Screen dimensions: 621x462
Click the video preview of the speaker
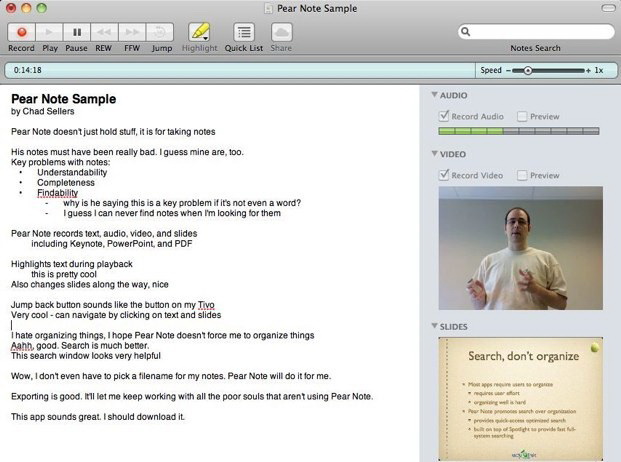[x=521, y=248]
